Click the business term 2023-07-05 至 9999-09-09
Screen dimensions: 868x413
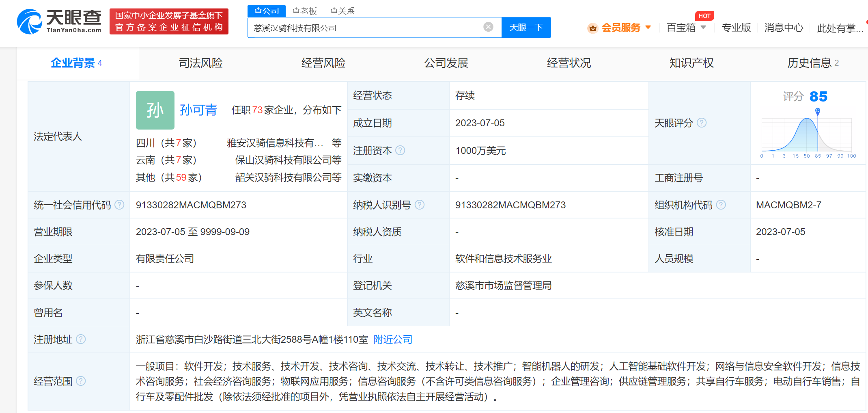pos(193,232)
